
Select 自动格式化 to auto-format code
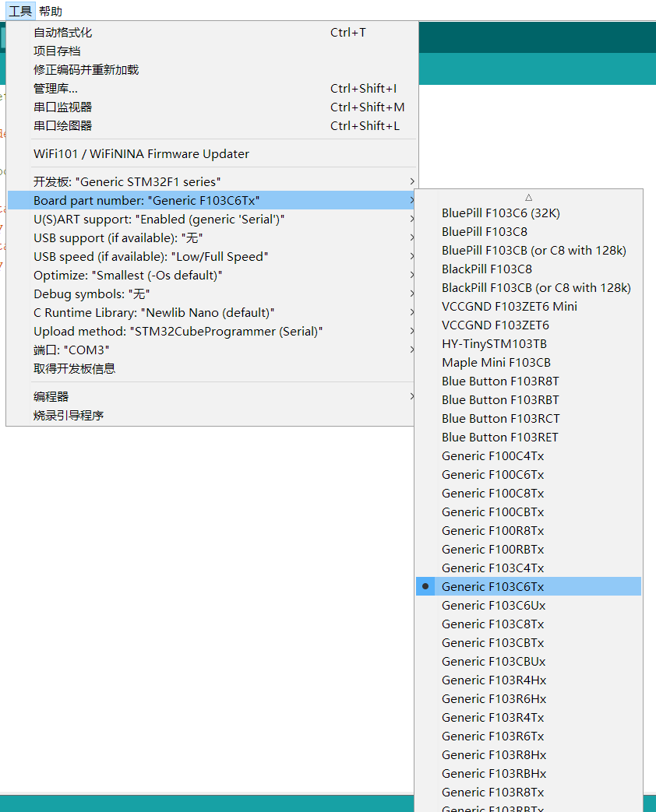61,32
